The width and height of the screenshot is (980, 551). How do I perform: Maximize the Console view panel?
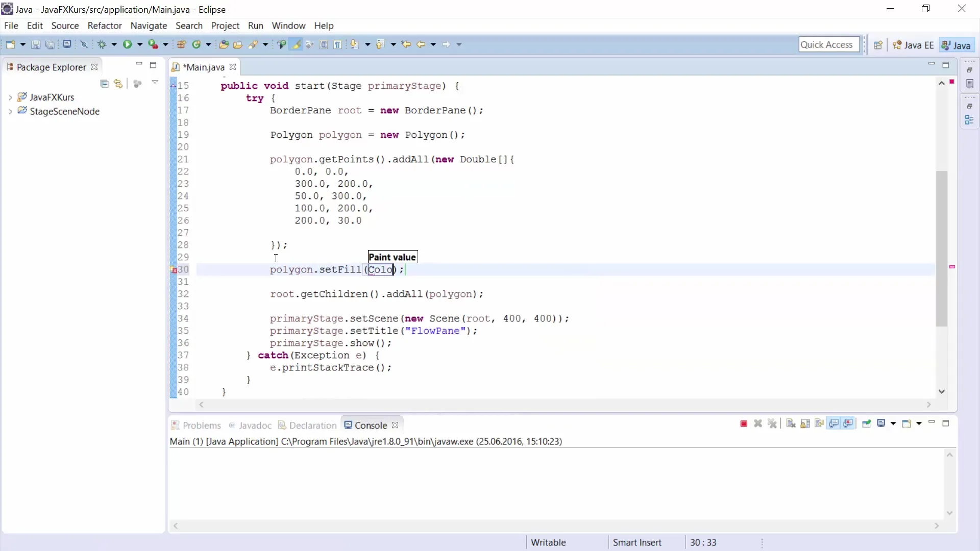click(946, 423)
